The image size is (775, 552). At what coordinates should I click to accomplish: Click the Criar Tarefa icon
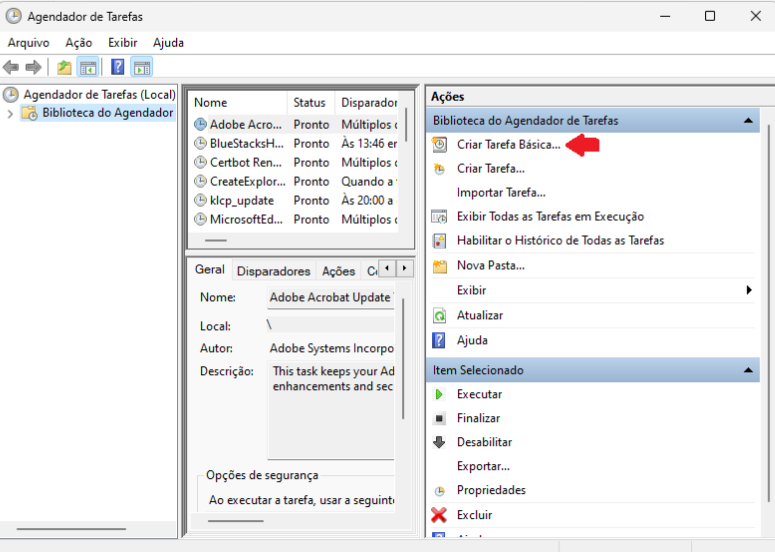pos(439,169)
